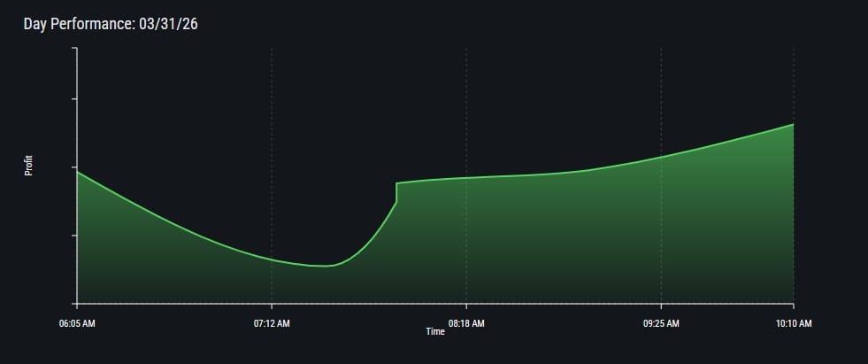Click the Day Performance chart title
This screenshot has width=868, height=364.
click(x=111, y=24)
